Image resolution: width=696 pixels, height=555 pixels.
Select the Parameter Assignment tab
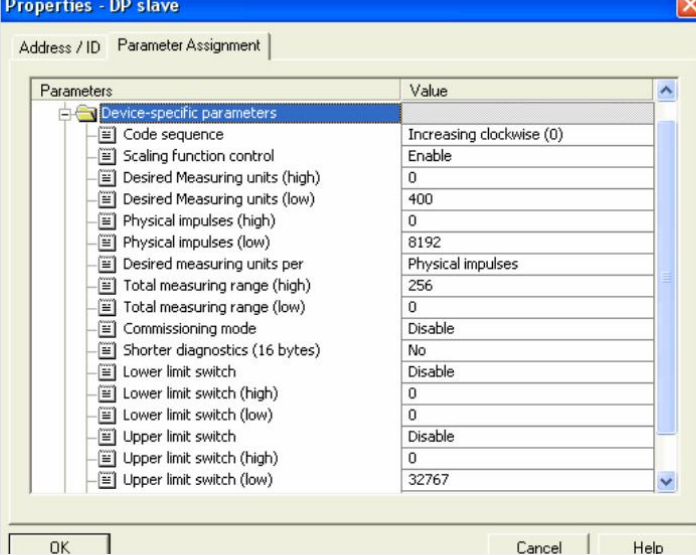188,46
